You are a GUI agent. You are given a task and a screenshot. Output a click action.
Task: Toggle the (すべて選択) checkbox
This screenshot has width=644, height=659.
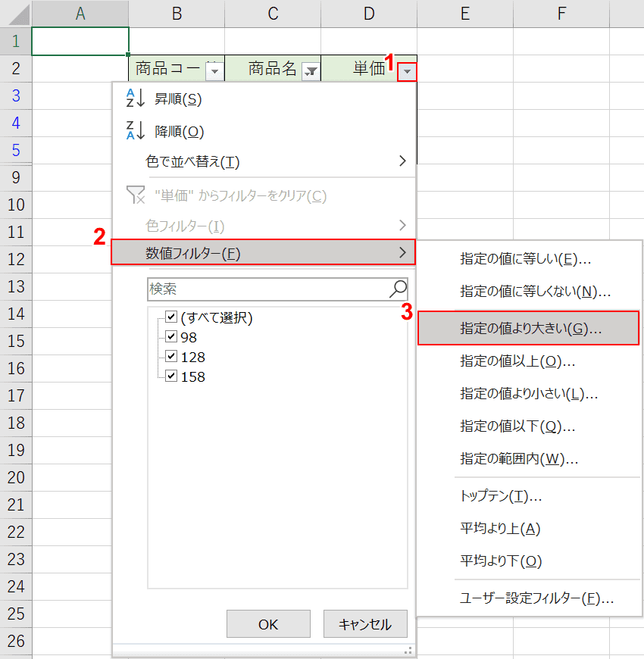pyautogui.click(x=171, y=317)
